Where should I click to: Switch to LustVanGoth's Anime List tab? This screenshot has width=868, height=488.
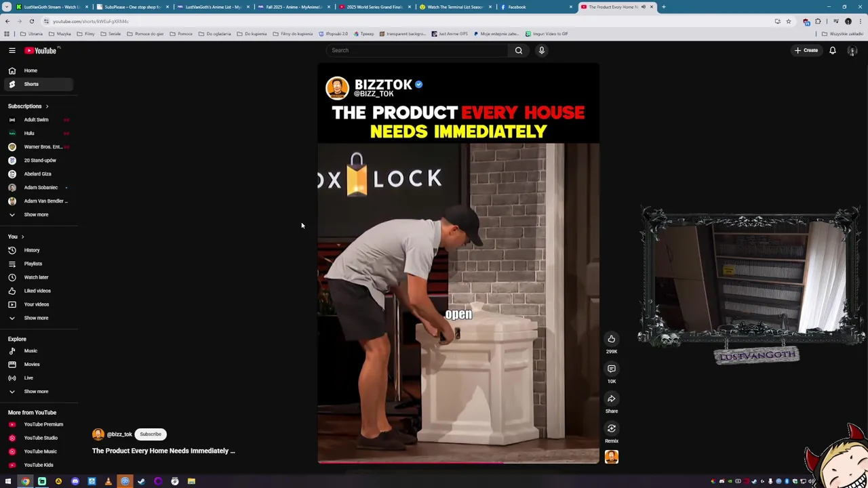tap(213, 7)
